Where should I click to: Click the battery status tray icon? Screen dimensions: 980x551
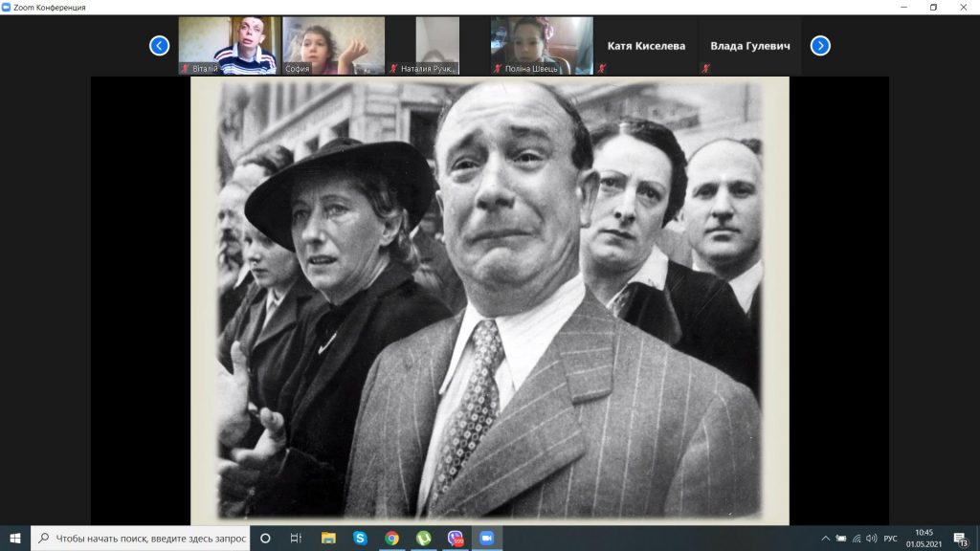pos(841,539)
